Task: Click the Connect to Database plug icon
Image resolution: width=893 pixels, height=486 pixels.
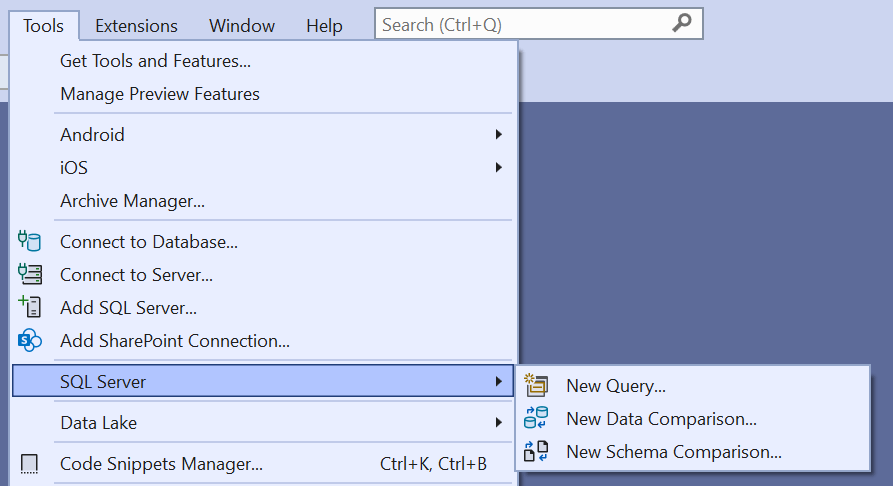Action: [x=30, y=241]
